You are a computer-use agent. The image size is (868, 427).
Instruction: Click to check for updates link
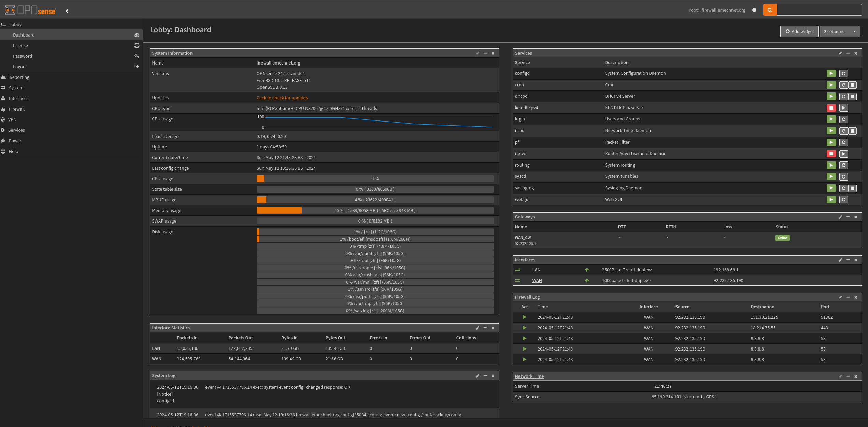click(282, 98)
